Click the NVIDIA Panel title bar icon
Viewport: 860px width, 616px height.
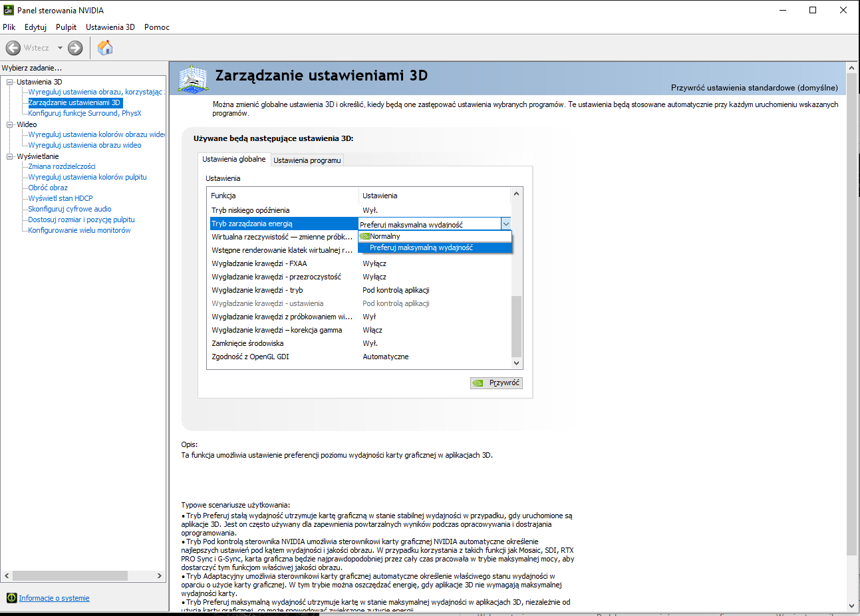click(x=9, y=10)
